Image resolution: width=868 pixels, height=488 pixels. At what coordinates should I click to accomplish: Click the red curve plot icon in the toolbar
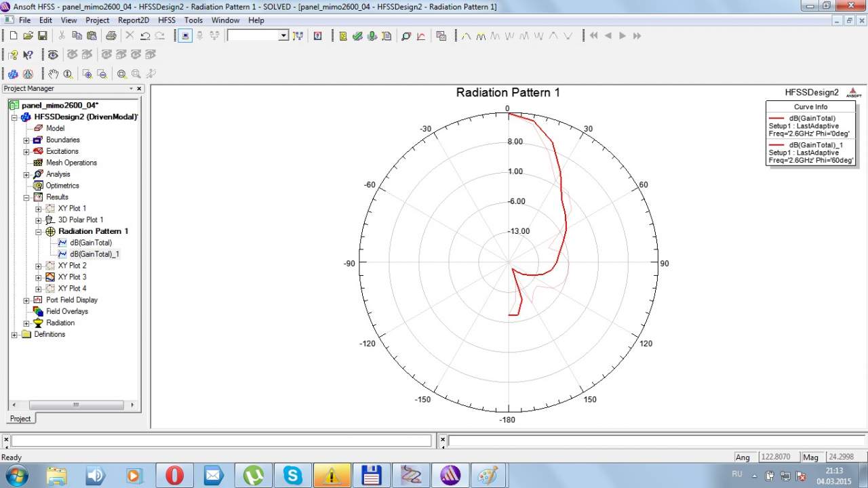(x=420, y=36)
